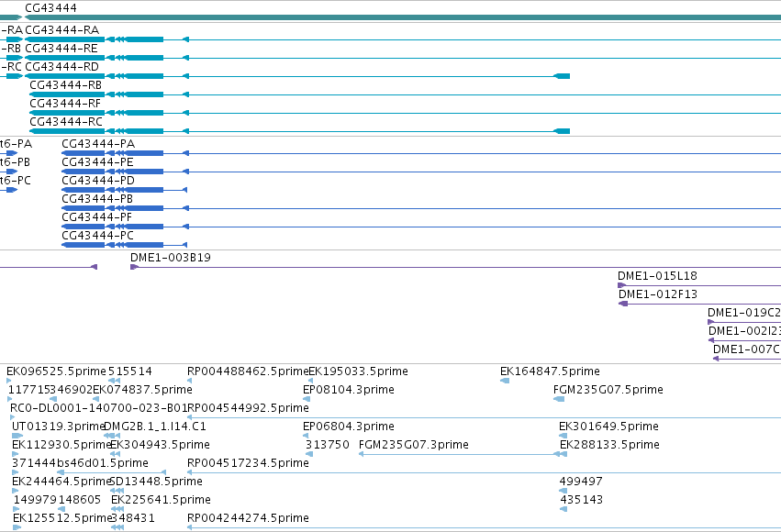Select the SD13448.5prime label

click(156, 482)
